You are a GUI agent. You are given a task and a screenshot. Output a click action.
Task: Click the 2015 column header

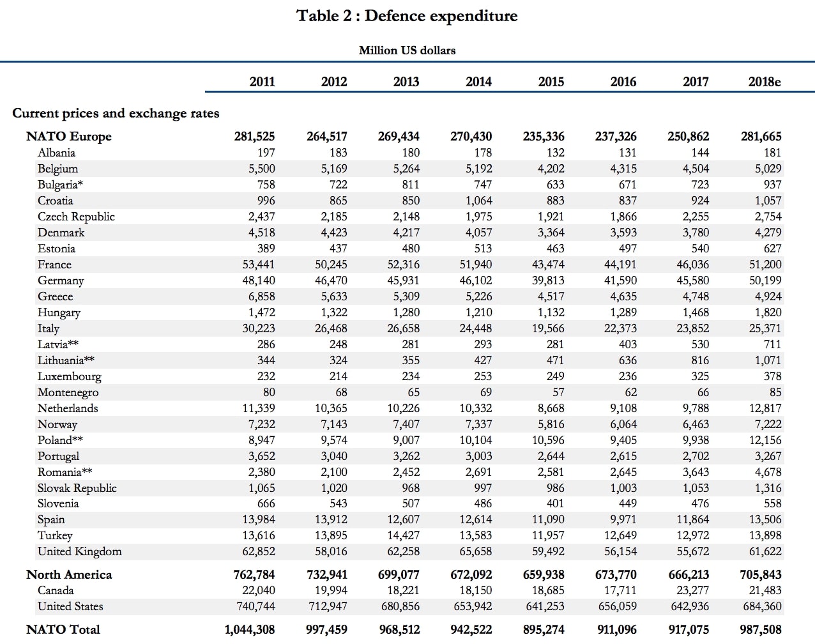pos(551,82)
